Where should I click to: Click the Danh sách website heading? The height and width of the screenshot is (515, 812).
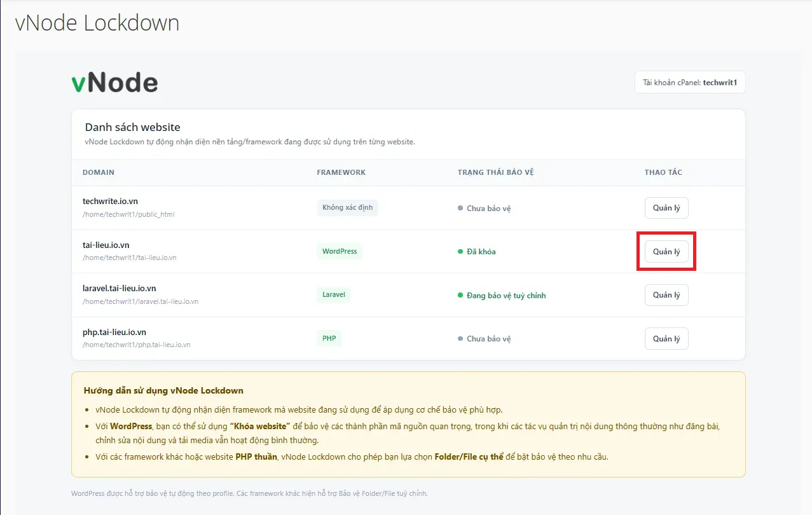coord(133,127)
